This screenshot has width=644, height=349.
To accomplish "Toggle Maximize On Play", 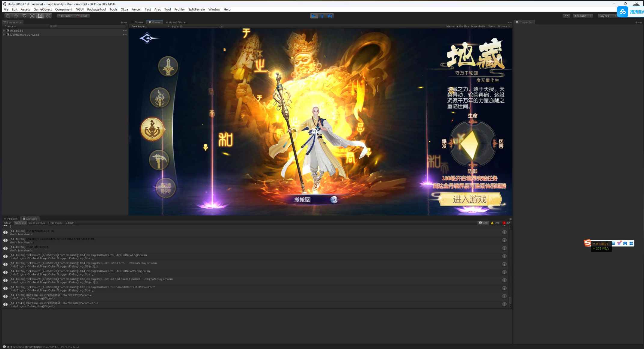I will tap(457, 26).
